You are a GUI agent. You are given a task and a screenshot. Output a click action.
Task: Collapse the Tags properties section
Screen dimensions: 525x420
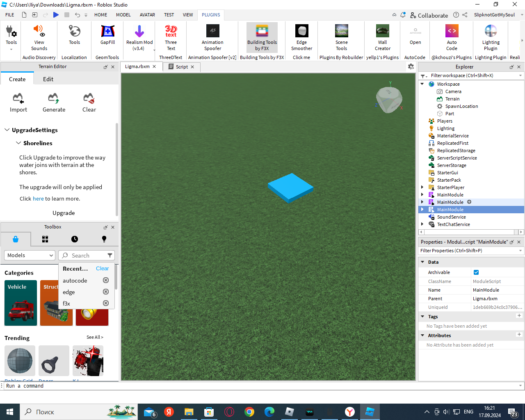click(x=422, y=317)
